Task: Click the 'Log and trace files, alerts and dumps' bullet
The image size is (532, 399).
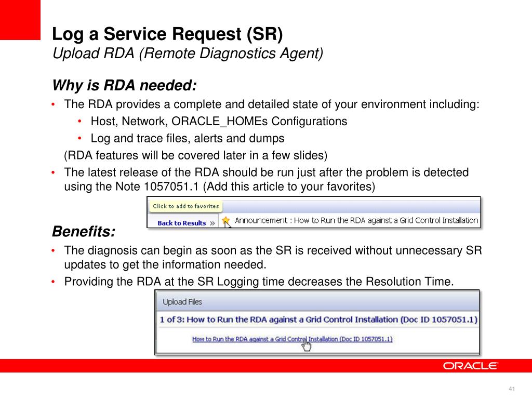Action: point(187,138)
